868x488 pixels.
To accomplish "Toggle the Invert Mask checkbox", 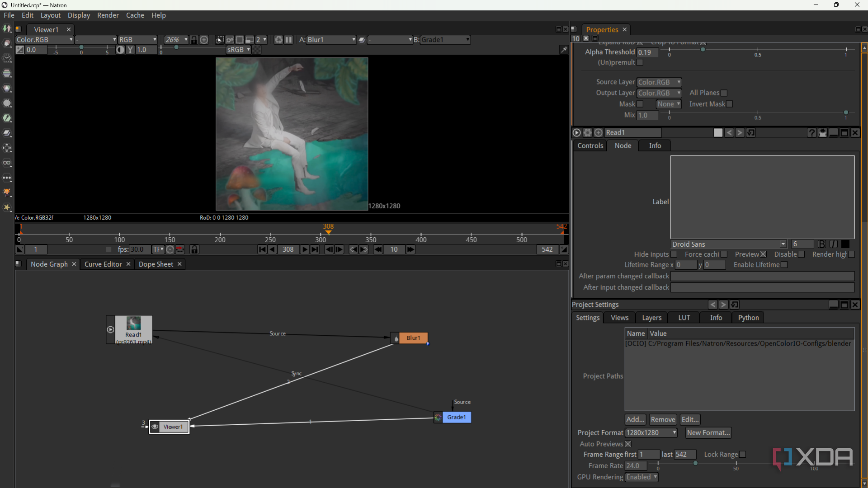I will tap(730, 104).
